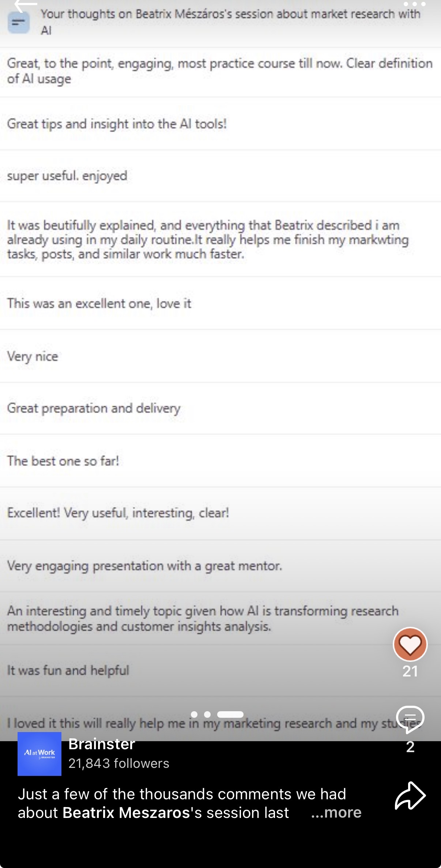Open comments via the speech bubble icon
The height and width of the screenshot is (868, 441).
tap(410, 719)
